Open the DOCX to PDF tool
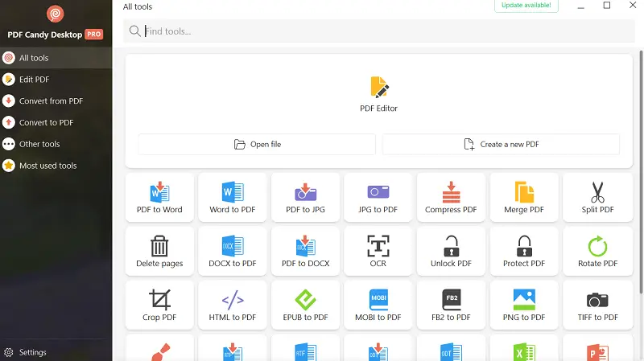The height and width of the screenshot is (361, 644). tap(233, 251)
